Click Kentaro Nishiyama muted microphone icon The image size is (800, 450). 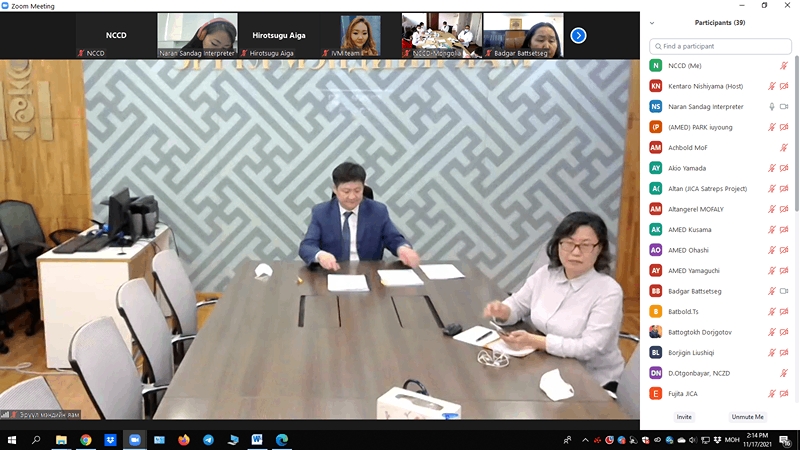(x=772, y=86)
